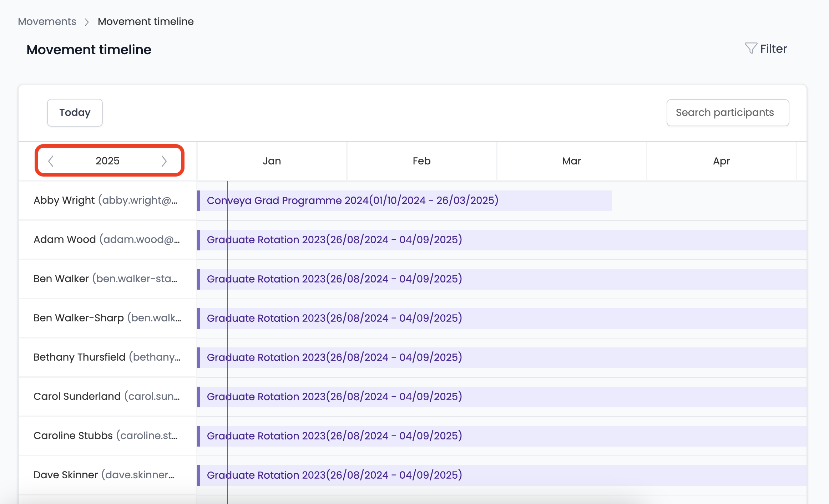Open the Filter funnel icon
The width and height of the screenshot is (829, 504).
pyautogui.click(x=751, y=49)
